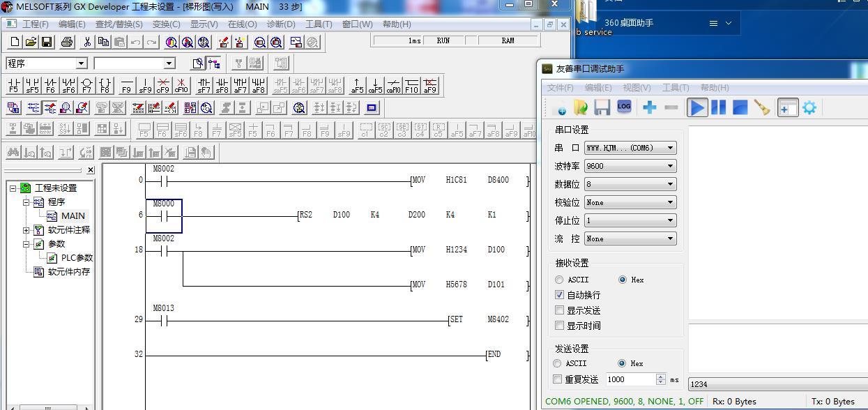Select MAIN program in project tree

(x=73, y=216)
